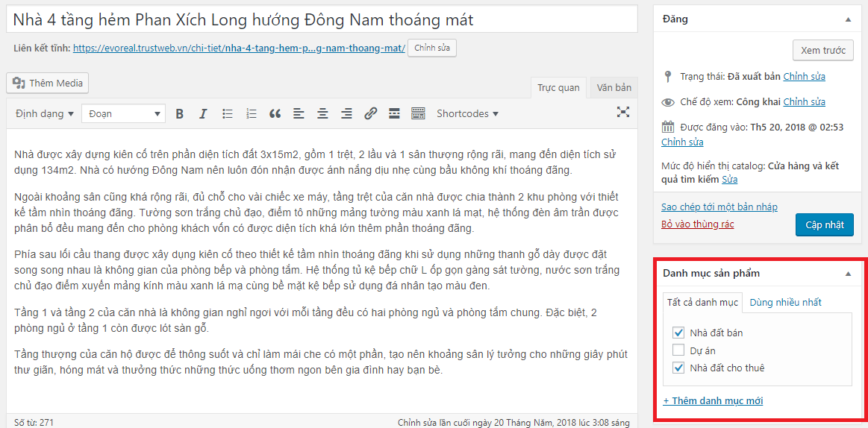This screenshot has height=428, width=868.
Task: Uncheck the Nhà đất bán category
Action: (678, 333)
